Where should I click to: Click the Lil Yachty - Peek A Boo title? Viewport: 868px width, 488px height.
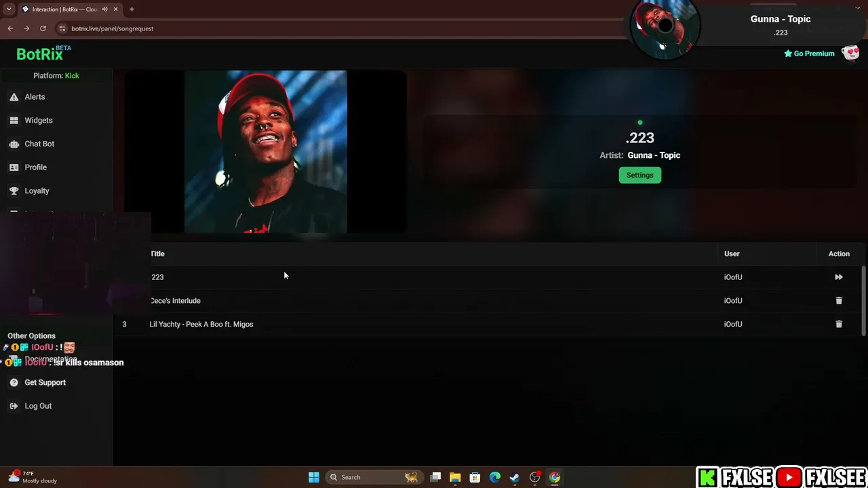tap(201, 324)
